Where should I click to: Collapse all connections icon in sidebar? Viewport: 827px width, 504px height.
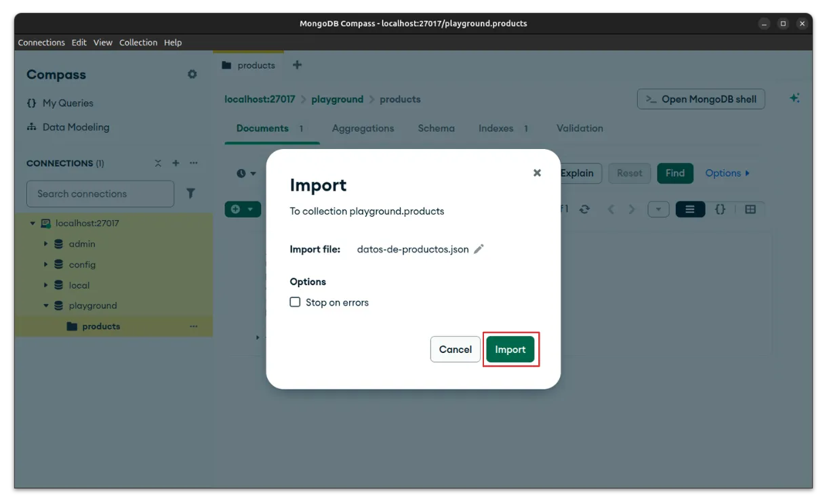158,163
